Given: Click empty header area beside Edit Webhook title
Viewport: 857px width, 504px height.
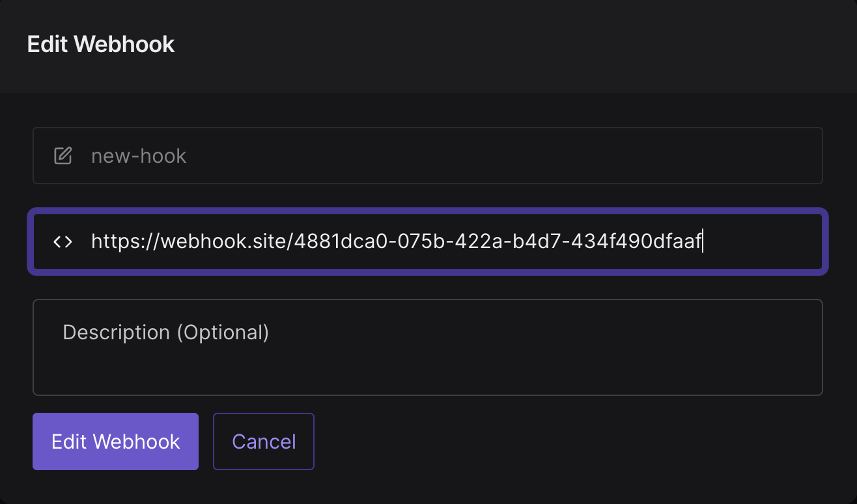Looking at the screenshot, I should [x=508, y=44].
